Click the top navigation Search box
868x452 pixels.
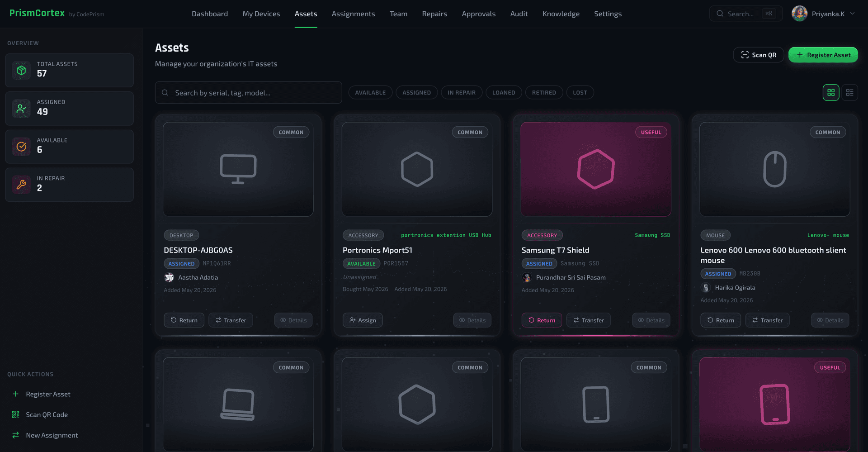click(x=745, y=14)
